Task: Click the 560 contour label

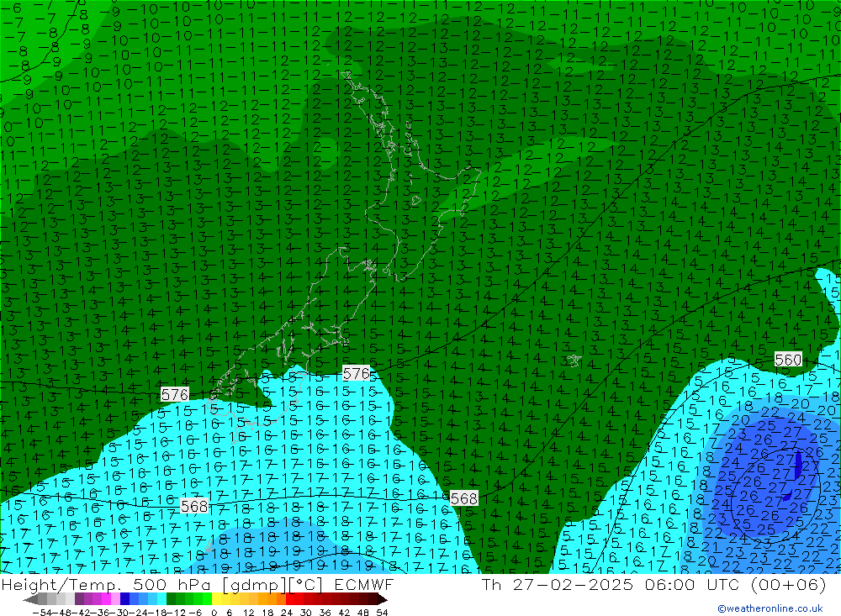Action: click(788, 360)
